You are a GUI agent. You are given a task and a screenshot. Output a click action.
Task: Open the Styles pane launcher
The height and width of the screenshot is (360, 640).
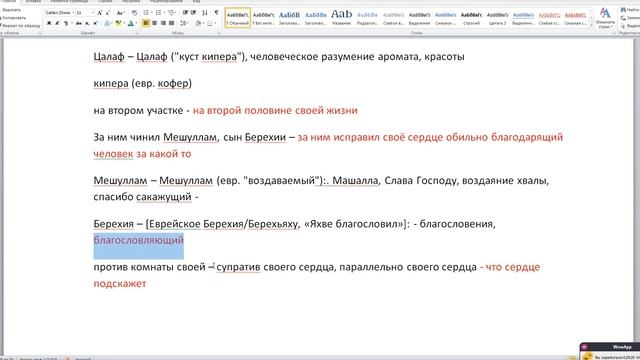(x=613, y=33)
